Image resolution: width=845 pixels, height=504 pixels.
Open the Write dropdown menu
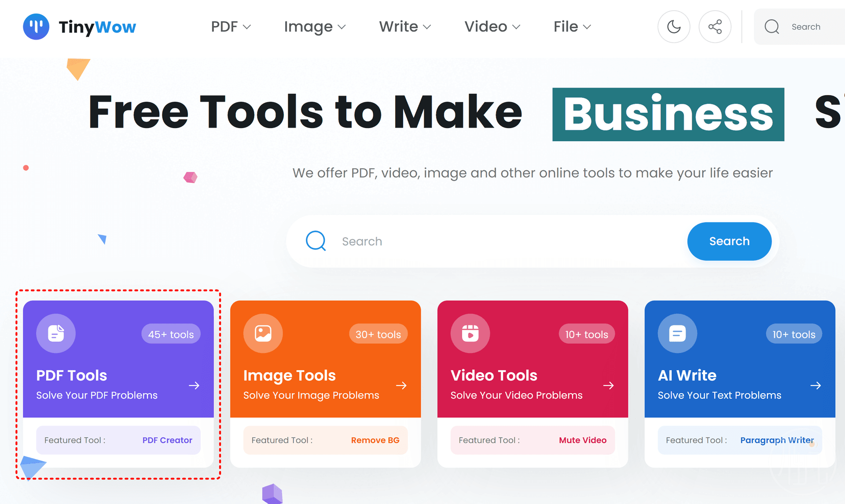point(405,27)
